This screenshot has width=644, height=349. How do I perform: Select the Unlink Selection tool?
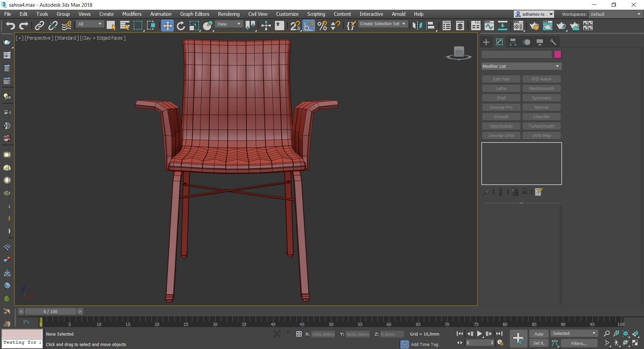[53, 26]
